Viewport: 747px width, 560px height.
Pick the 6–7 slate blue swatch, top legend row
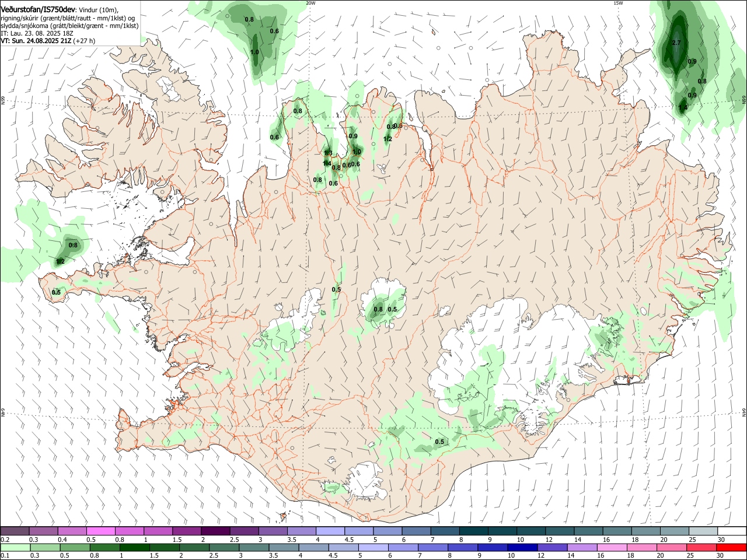click(416, 531)
